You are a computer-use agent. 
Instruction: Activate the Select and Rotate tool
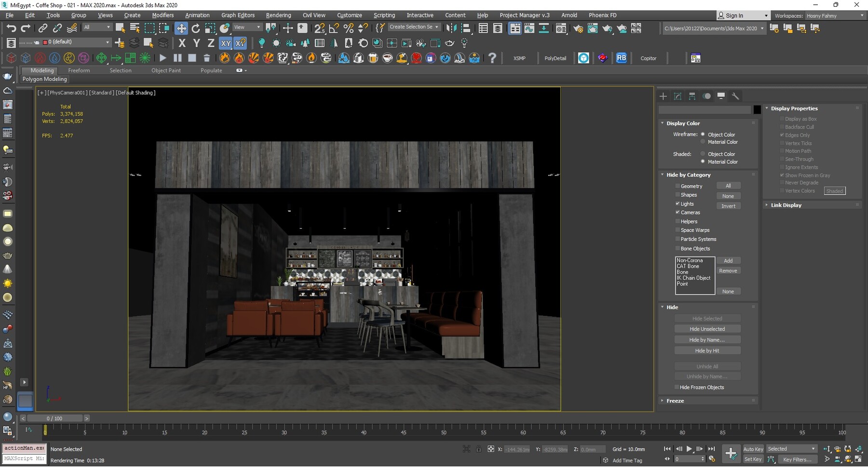coord(195,27)
